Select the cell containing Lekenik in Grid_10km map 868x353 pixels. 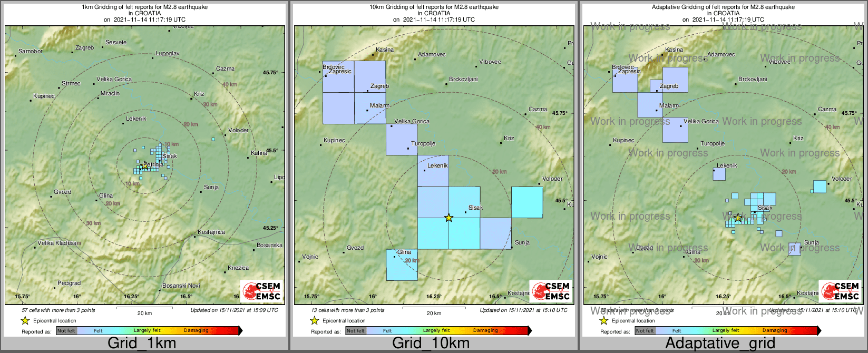(433, 171)
